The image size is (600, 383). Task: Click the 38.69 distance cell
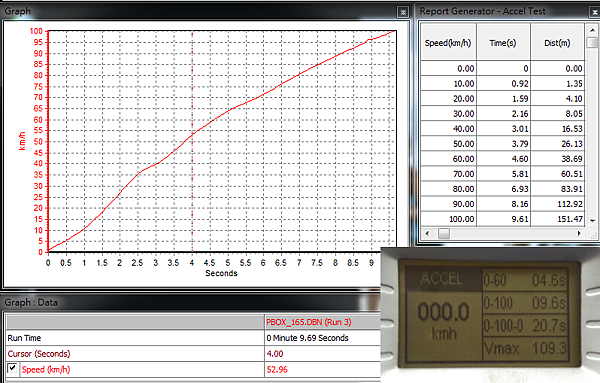558,159
